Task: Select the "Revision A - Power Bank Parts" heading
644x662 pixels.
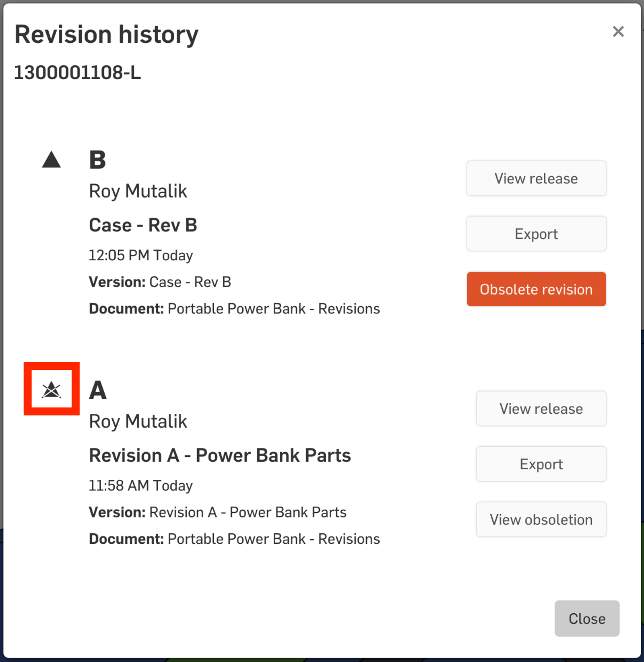Action: click(220, 456)
